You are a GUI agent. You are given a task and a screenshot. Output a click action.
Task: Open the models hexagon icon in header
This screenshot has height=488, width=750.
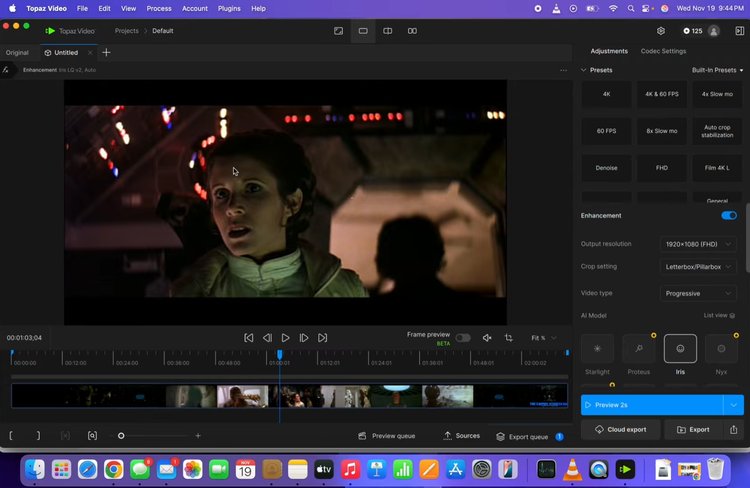pyautogui.click(x=661, y=31)
